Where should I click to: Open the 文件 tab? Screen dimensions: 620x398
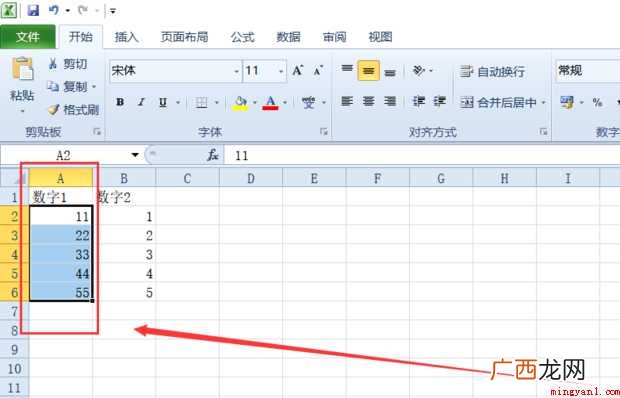pos(28,37)
